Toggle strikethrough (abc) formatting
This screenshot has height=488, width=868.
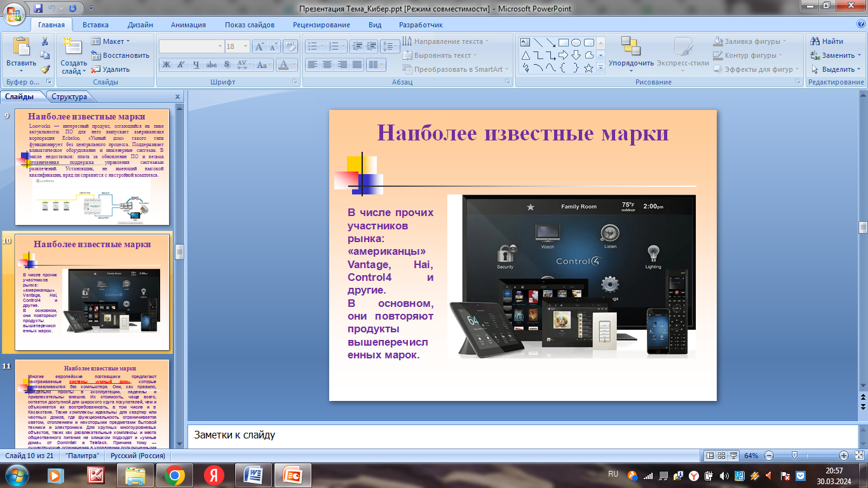(212, 65)
